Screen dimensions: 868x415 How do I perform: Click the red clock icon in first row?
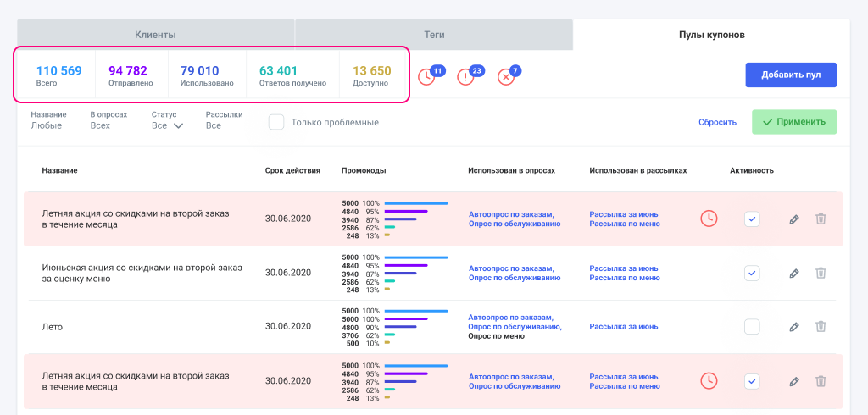coord(709,219)
